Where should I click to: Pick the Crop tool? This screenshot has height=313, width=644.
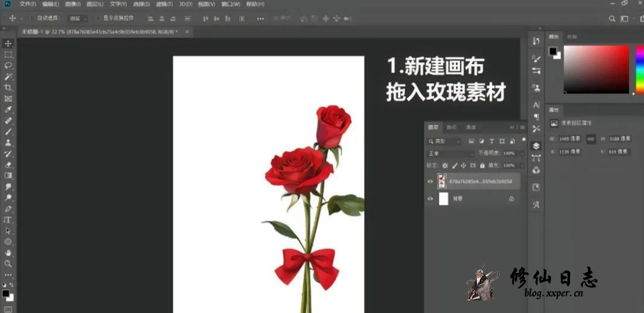[8, 87]
